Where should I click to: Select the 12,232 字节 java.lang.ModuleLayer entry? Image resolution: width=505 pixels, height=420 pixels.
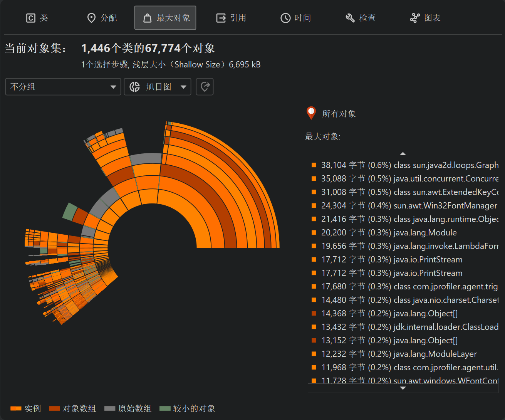tap(399, 354)
